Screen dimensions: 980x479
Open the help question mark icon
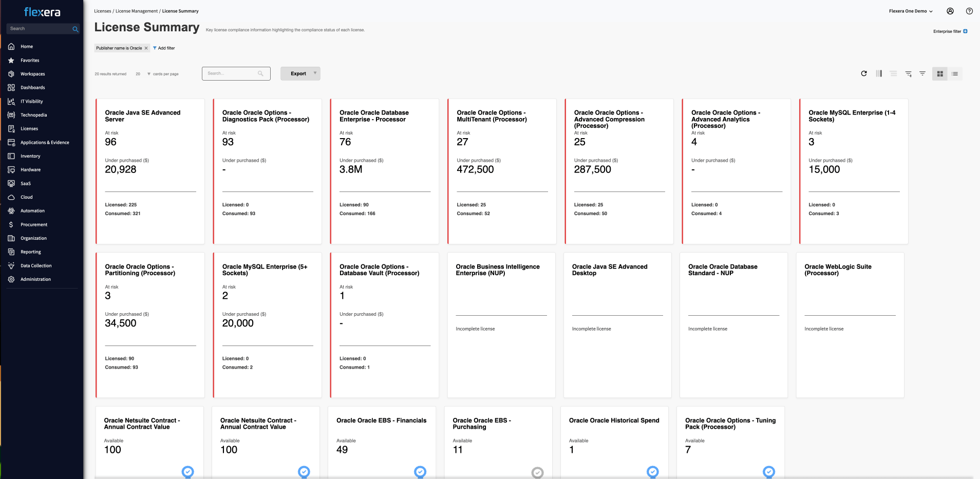point(969,11)
